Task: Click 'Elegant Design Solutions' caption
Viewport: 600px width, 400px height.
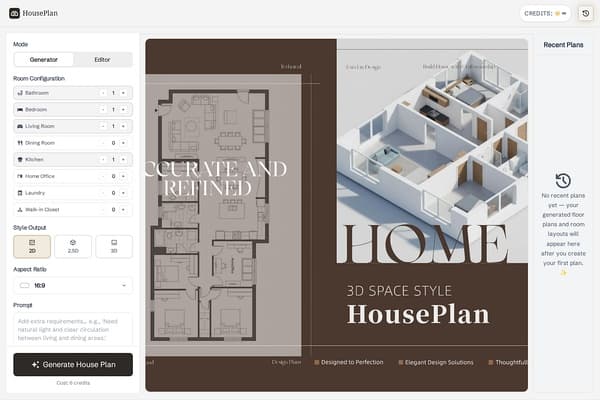Action: click(x=439, y=362)
